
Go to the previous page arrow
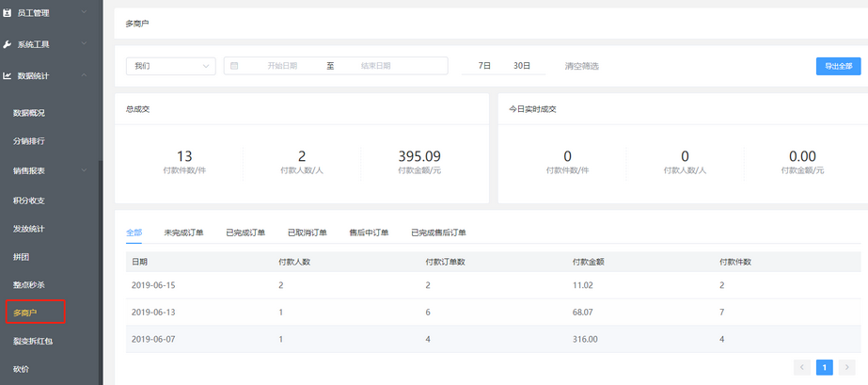coord(802,367)
